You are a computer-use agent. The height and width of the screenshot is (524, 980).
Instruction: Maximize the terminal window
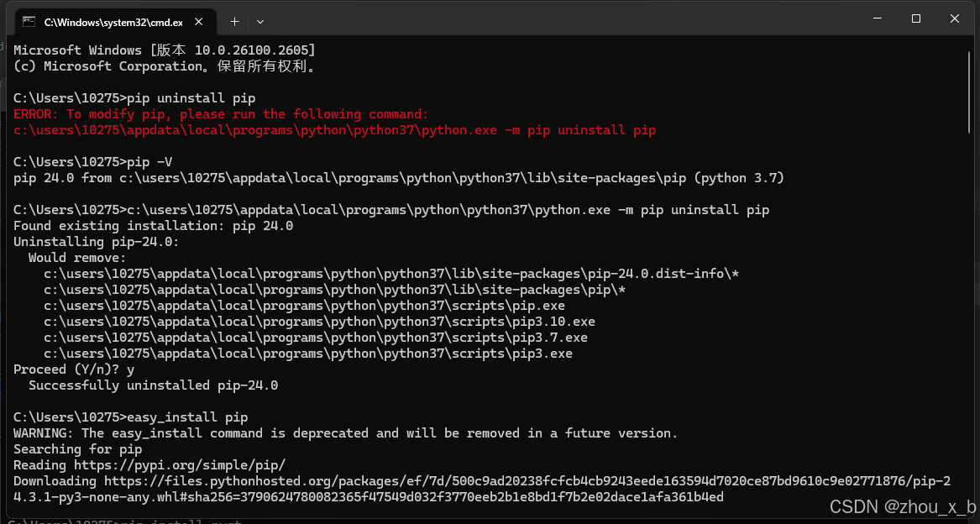click(916, 18)
